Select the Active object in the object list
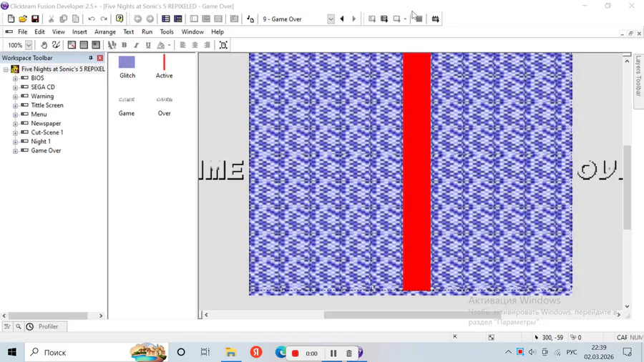This screenshot has height=362, width=644. tap(165, 67)
